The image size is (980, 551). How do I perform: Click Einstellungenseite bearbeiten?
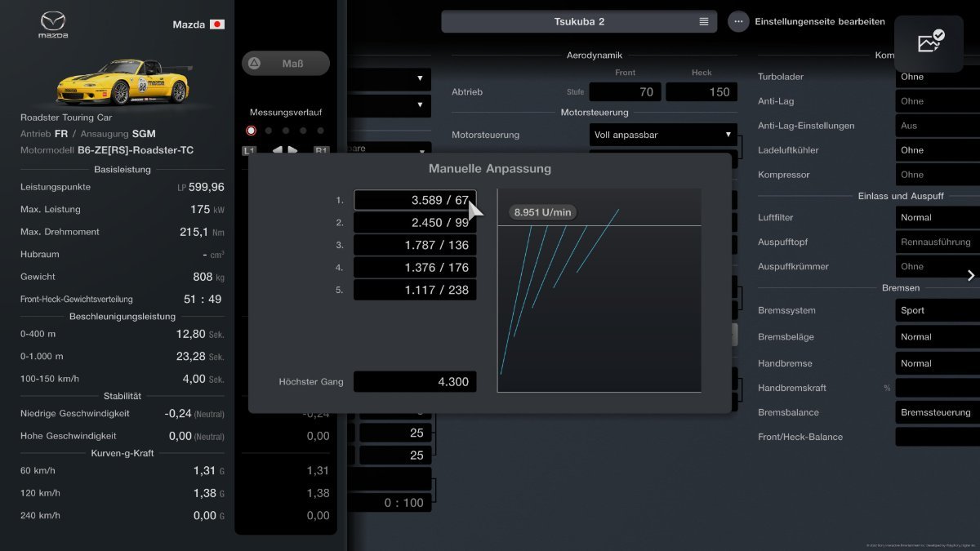pyautogui.click(x=819, y=21)
